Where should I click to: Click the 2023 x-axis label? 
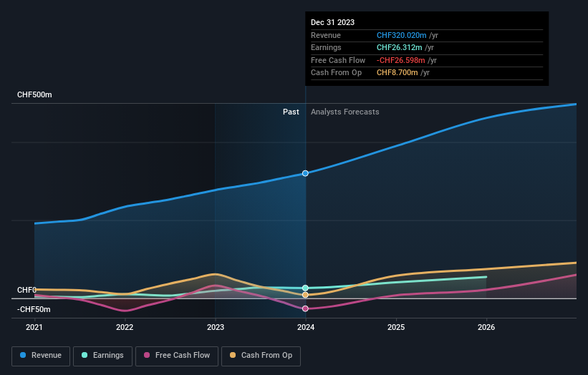216,327
